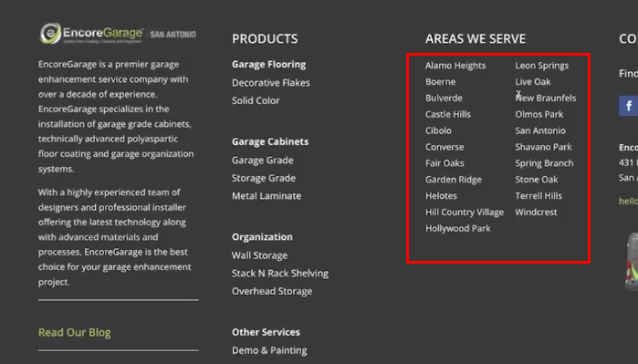The height and width of the screenshot is (364, 638).
Task: Select Leon Springs service area
Action: click(x=542, y=66)
